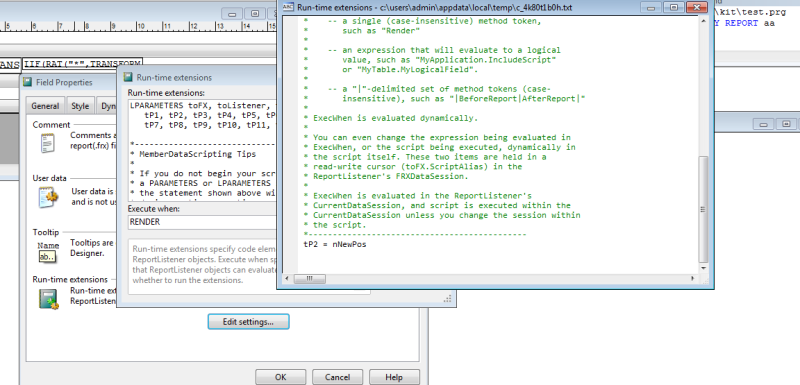This screenshot has width=800, height=385.
Task: Click the Field Properties title bar icon
Action: click(27, 82)
